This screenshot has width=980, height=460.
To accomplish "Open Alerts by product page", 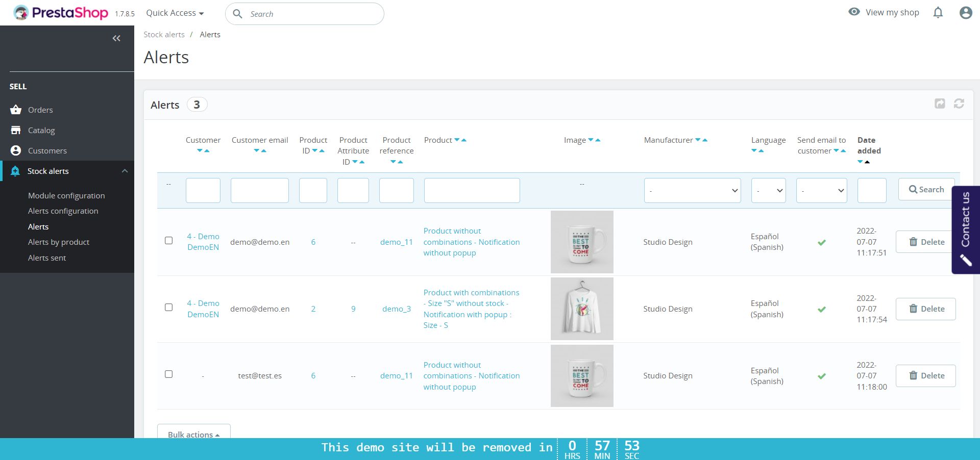I will (x=59, y=242).
